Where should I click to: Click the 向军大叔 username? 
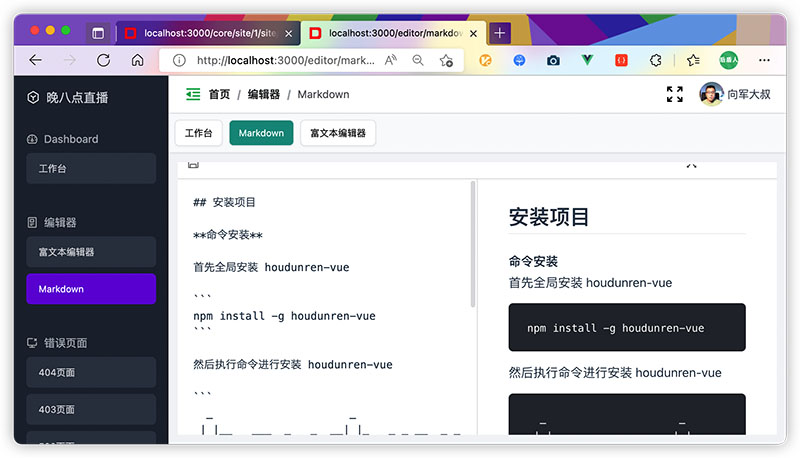[x=748, y=94]
